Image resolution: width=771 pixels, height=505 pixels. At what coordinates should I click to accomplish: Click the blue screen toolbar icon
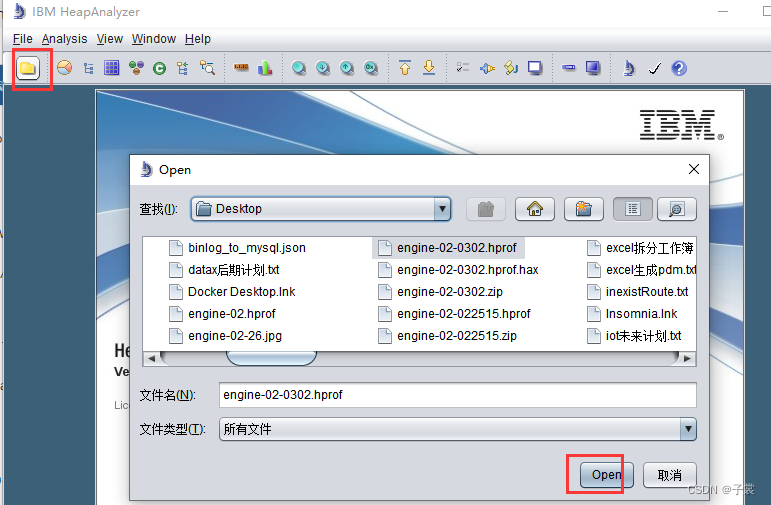click(x=593, y=68)
